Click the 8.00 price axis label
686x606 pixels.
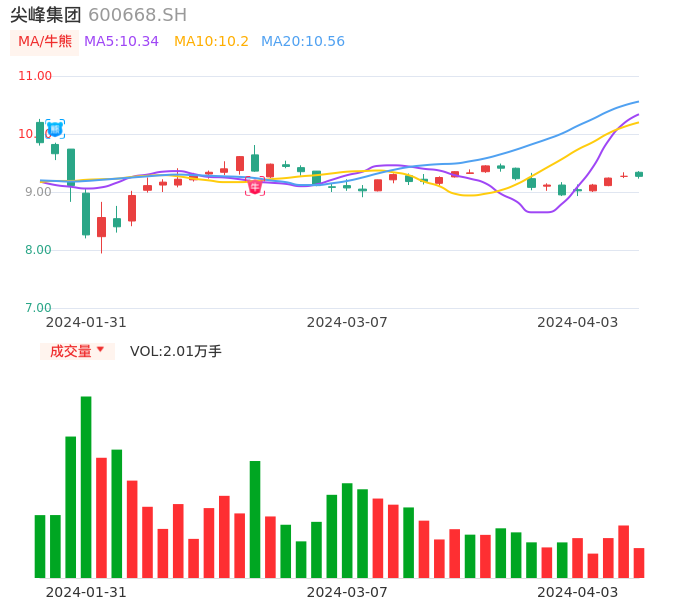(x=38, y=250)
